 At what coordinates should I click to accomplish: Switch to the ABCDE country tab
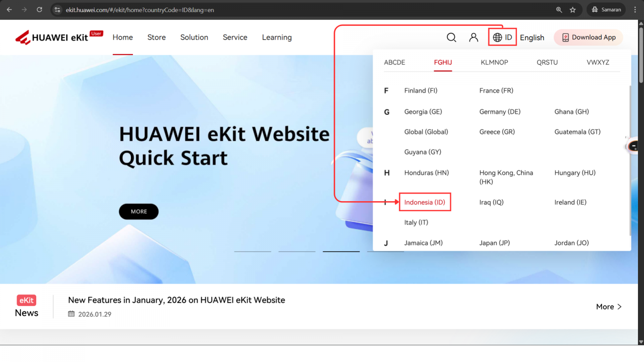[394, 62]
